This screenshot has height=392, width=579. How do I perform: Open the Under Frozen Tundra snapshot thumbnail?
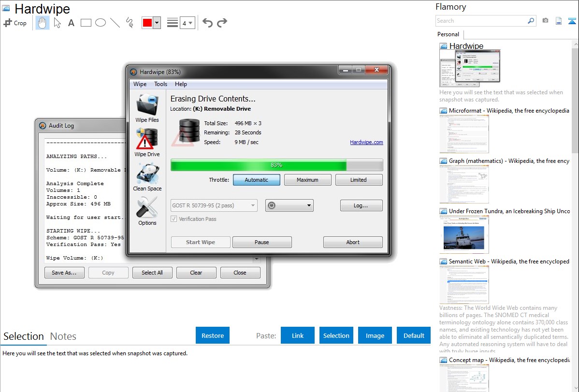click(x=464, y=235)
